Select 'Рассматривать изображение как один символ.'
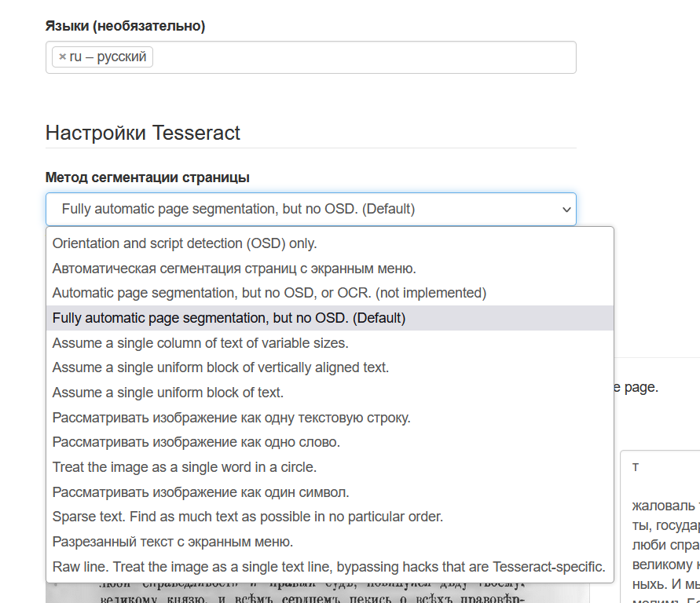 click(330, 492)
